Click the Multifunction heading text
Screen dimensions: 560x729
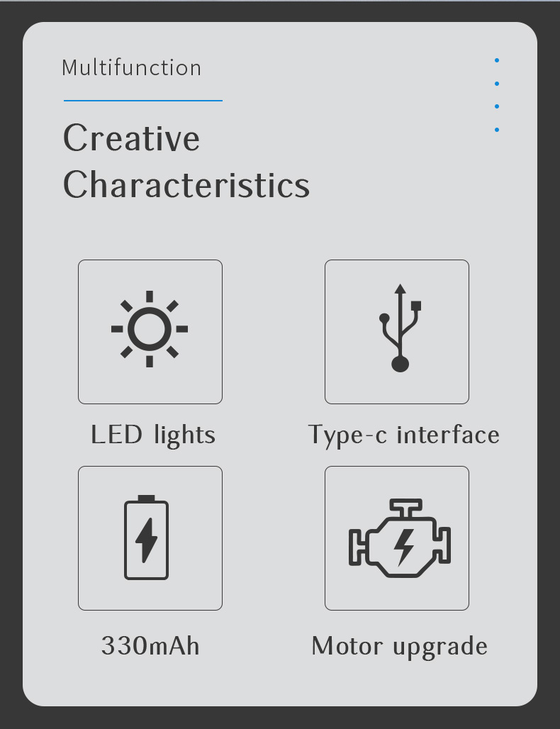point(132,68)
